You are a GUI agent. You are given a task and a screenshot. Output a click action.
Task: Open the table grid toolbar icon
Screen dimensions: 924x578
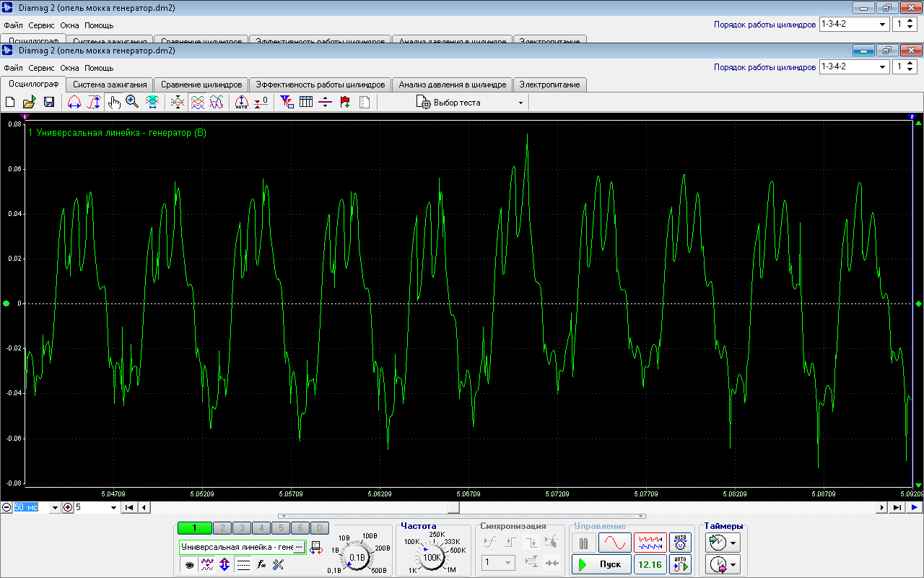click(x=306, y=103)
